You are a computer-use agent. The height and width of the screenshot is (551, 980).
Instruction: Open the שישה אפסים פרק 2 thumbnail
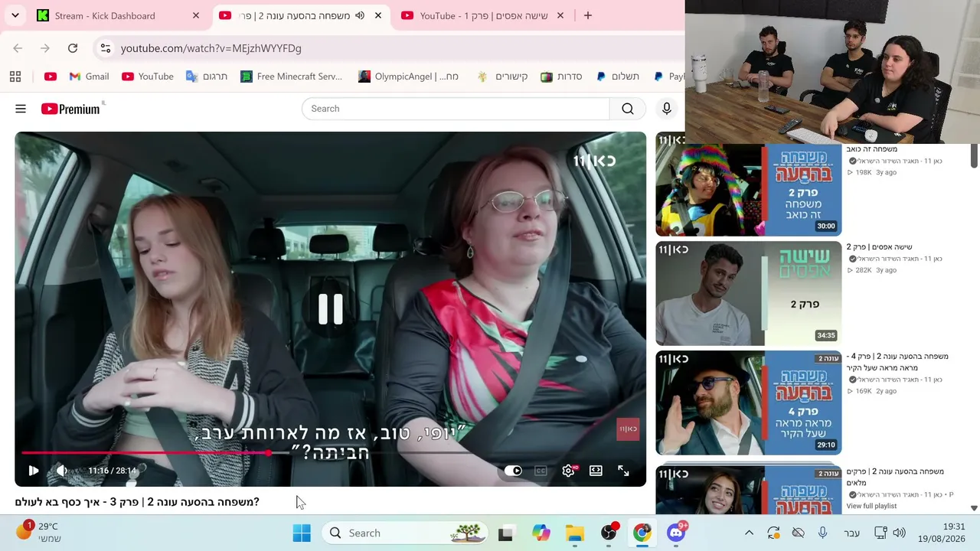coord(748,294)
